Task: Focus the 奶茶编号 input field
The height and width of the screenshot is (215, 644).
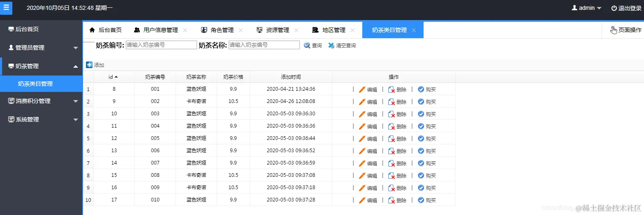Action: (161, 45)
